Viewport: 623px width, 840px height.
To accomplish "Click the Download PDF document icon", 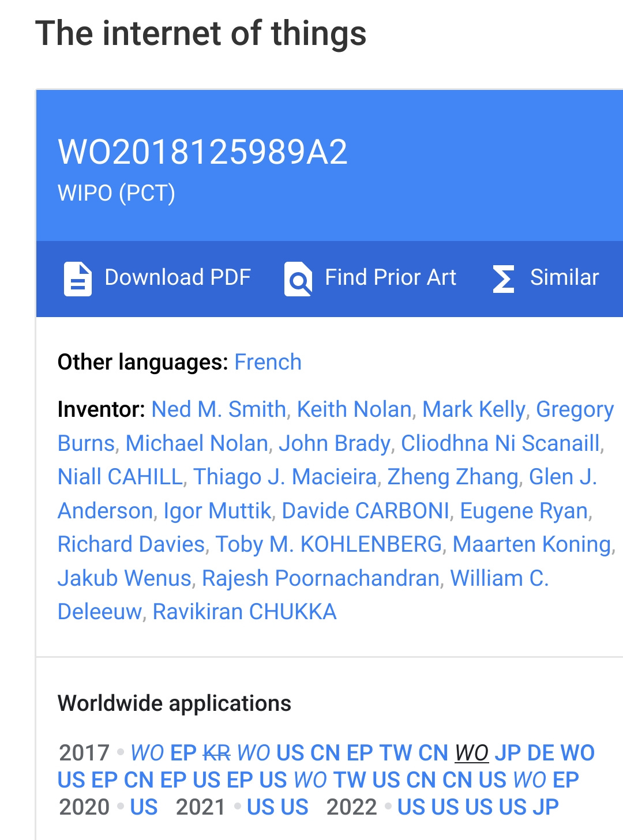I will coord(77,278).
